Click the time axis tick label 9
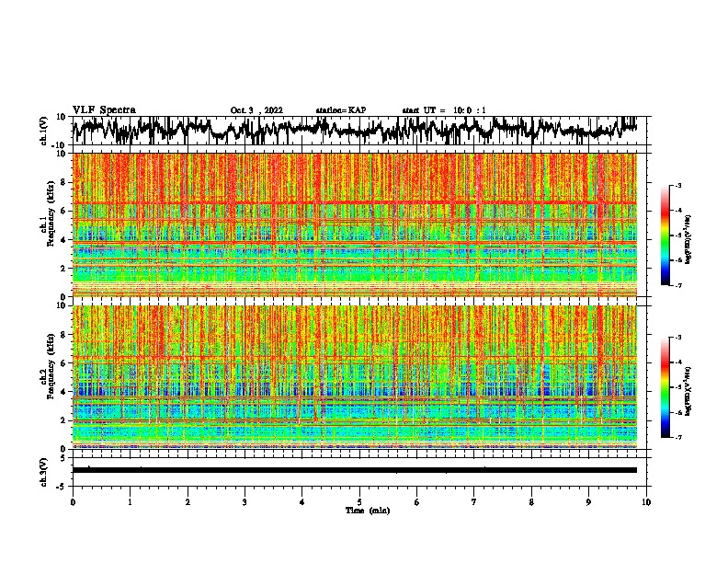The height and width of the screenshot is (563, 728). pyautogui.click(x=588, y=502)
